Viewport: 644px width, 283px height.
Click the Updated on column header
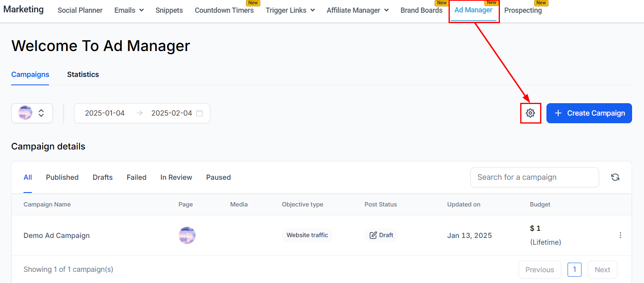464,204
